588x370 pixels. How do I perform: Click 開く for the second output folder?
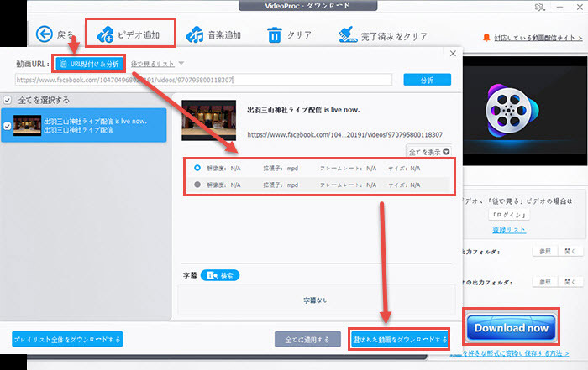(x=570, y=282)
